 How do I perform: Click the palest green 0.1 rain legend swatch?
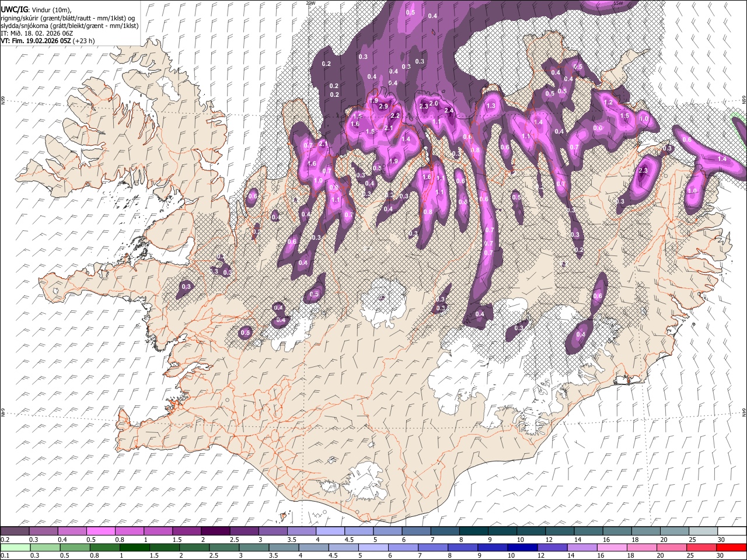15,547
